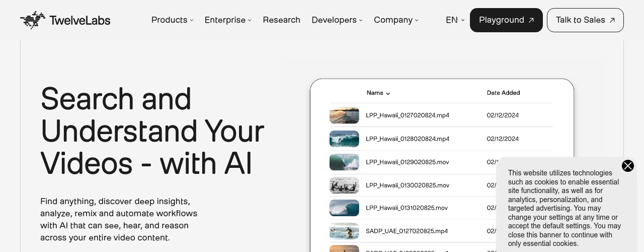Screen dimensions: 644x252
Task: Click file name LPP_Hawaii_0130020825.mov
Action: pos(408,185)
